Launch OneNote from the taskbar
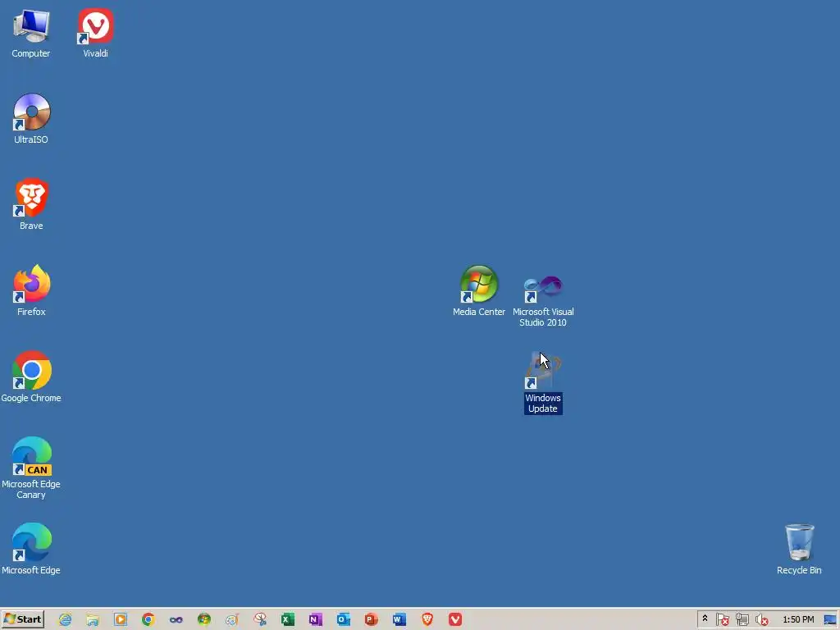Viewport: 840px width, 630px height. click(x=316, y=620)
